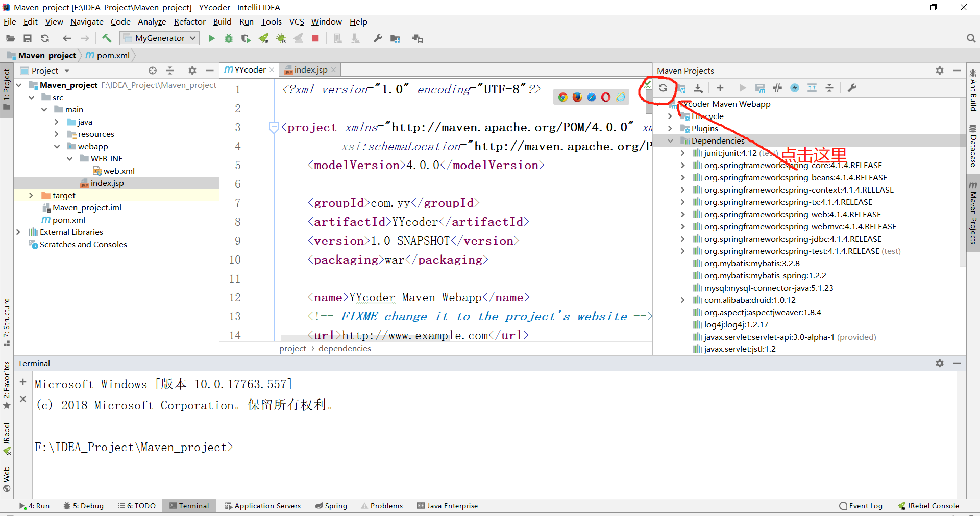Expand com.alibaba:druid:1.0.12 dependency
The width and height of the screenshot is (980, 516).
[683, 300]
